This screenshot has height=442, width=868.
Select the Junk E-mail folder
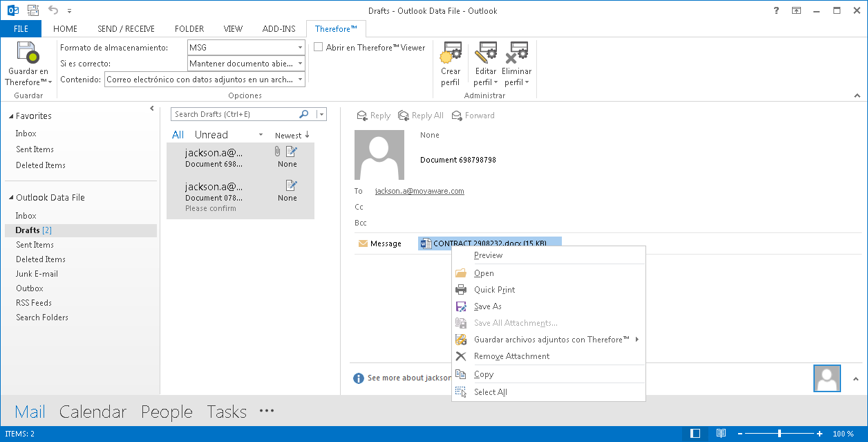(37, 274)
